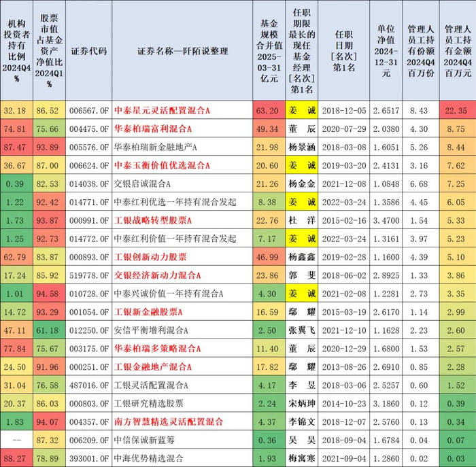Select net value 3.4700
The width and height of the screenshot is (476, 467).
[x=386, y=221]
